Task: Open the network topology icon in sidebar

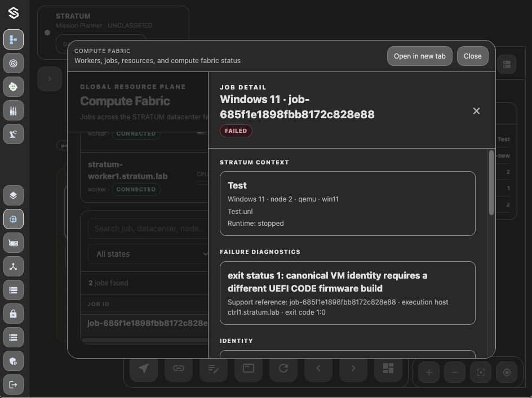Action: 13,266
